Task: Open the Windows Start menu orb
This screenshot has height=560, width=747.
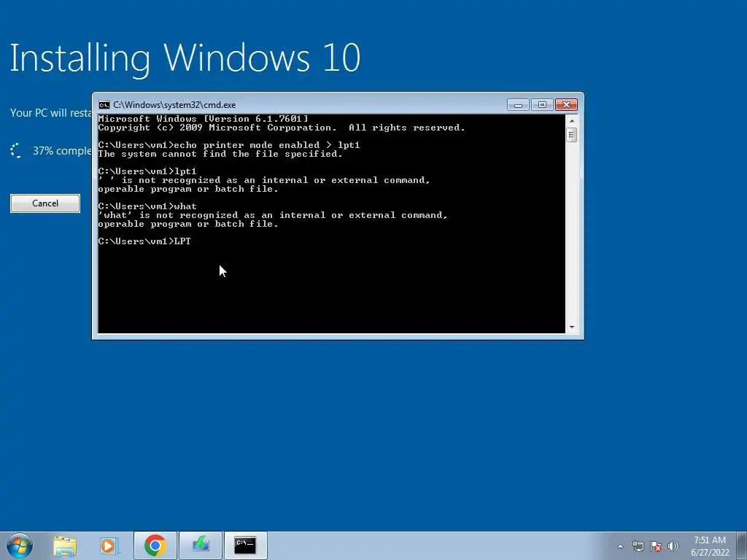Action: pyautogui.click(x=20, y=545)
